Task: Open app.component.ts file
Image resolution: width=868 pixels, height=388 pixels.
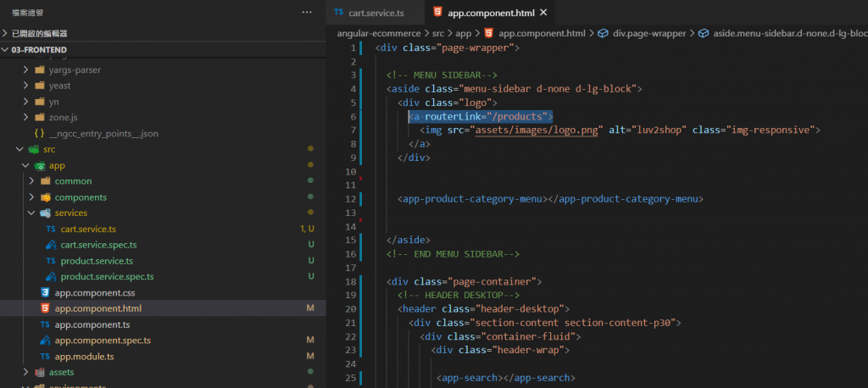Action: pyautogui.click(x=92, y=324)
